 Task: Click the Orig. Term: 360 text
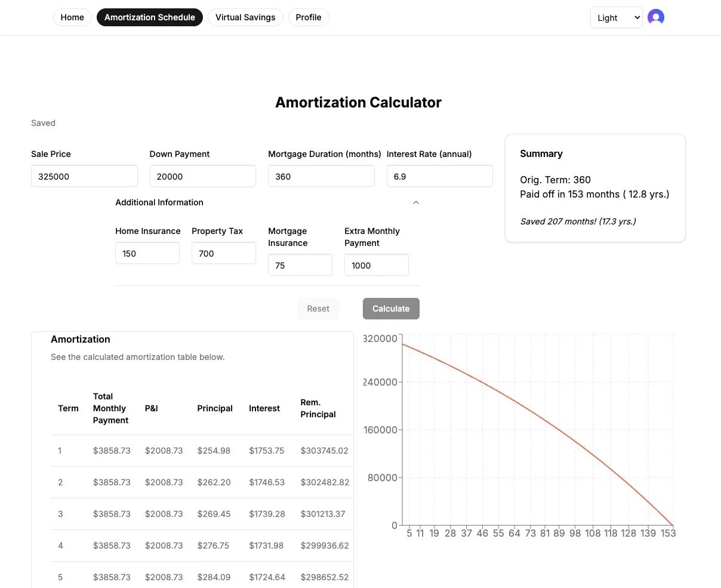[x=556, y=180]
